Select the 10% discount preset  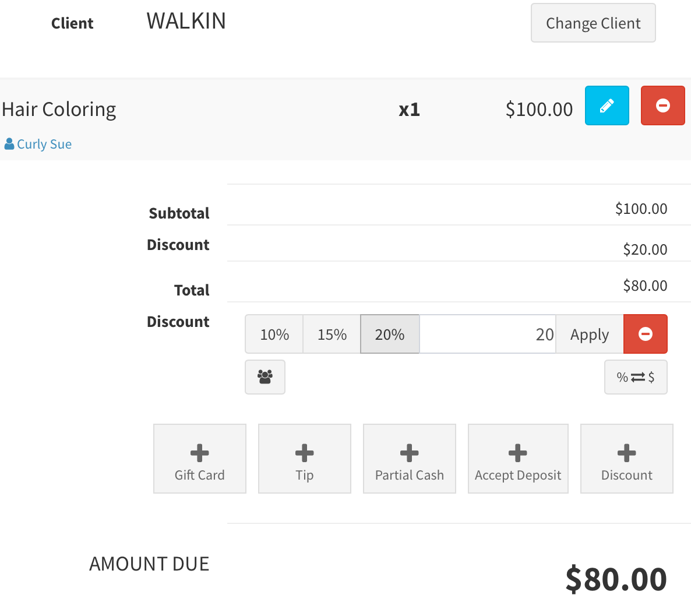click(274, 334)
